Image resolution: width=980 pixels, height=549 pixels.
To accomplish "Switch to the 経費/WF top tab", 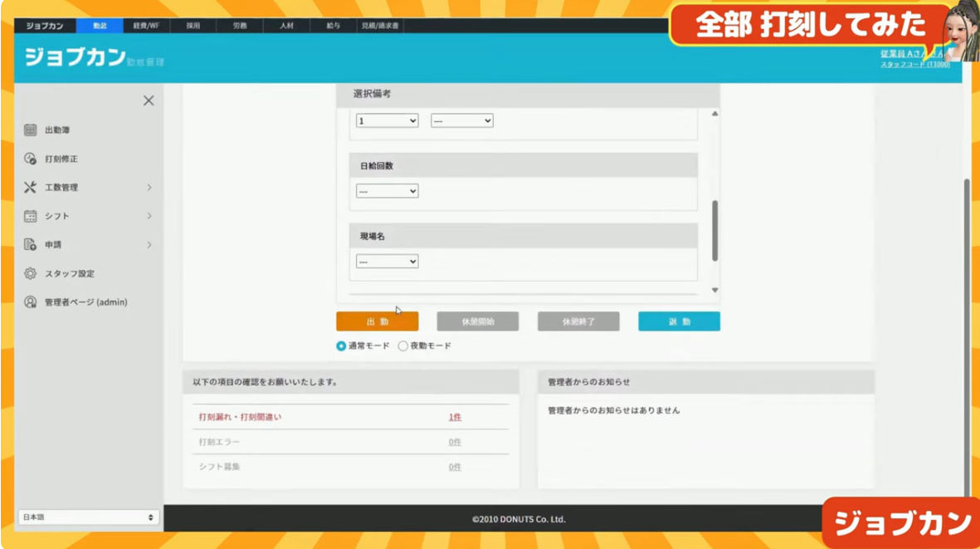I will click(x=146, y=26).
